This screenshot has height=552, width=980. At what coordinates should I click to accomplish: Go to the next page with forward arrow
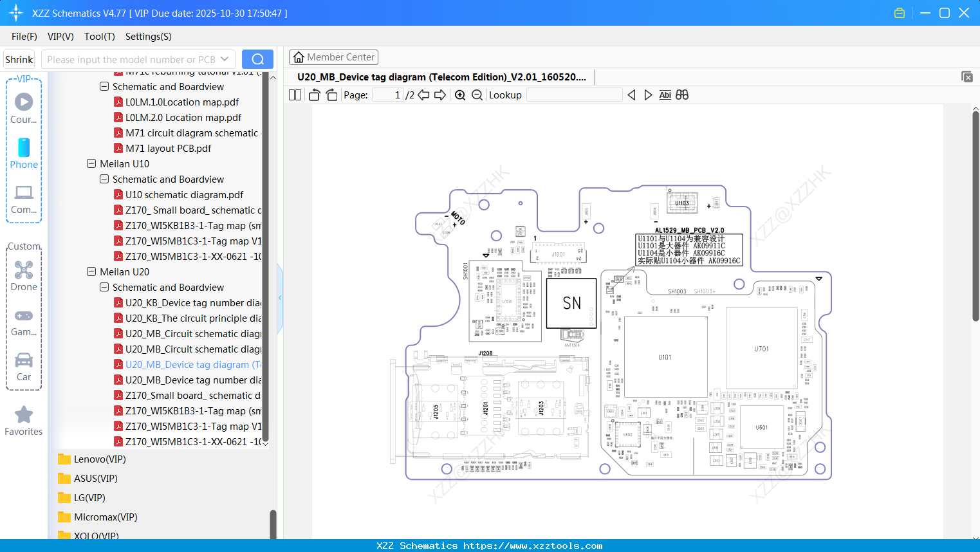pyautogui.click(x=440, y=95)
